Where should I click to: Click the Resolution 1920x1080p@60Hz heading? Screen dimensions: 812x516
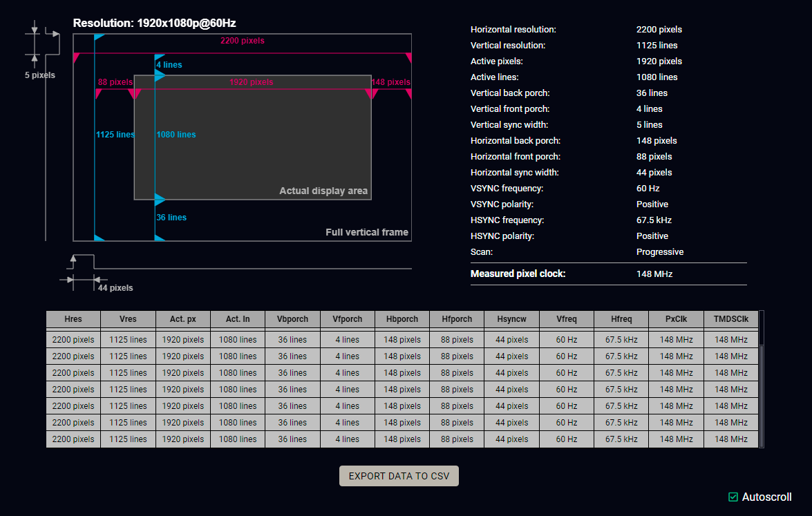coord(154,23)
